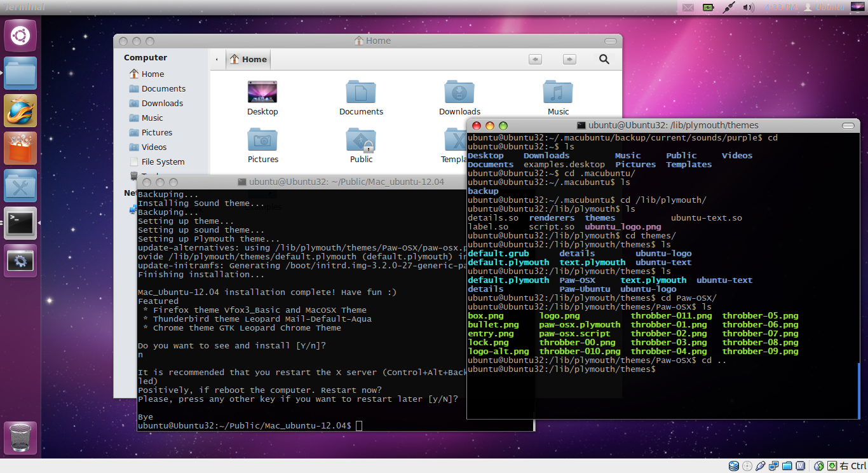Viewport: 868px width, 473px height.
Task: Click the VirtualBox mouse integration globe icon
Action: [818, 466]
